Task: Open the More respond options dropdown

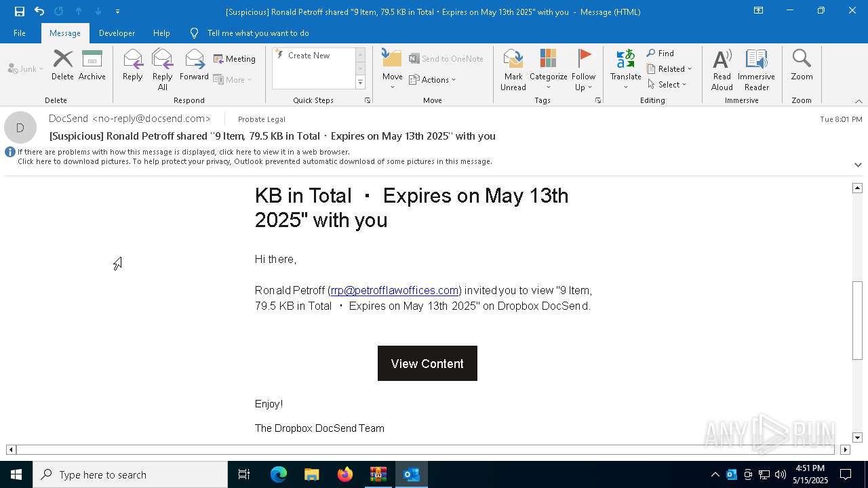Action: [x=233, y=79]
